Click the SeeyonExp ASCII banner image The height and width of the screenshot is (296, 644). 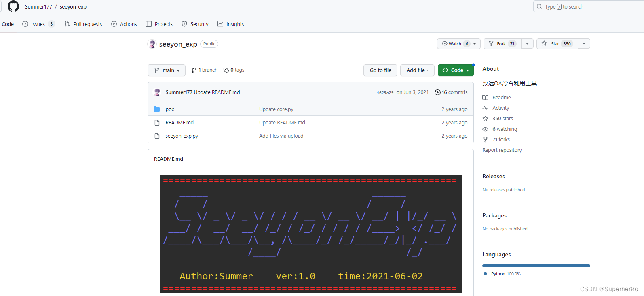[310, 234]
